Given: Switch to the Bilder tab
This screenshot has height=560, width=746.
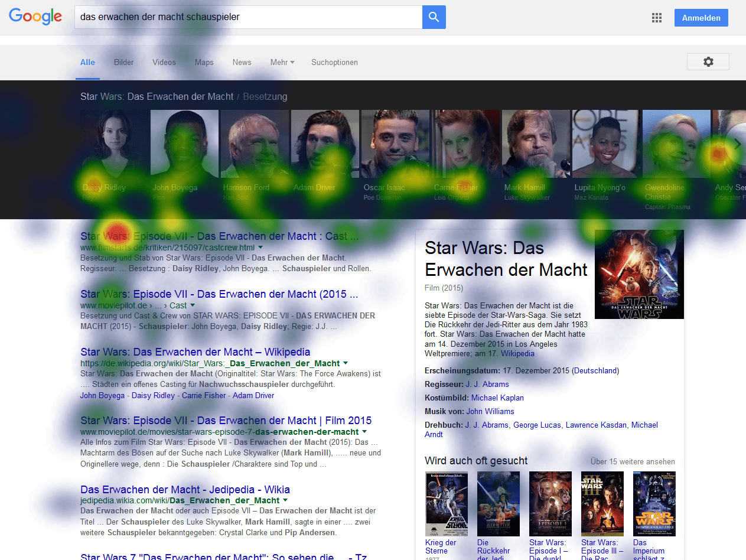Looking at the screenshot, I should (124, 62).
